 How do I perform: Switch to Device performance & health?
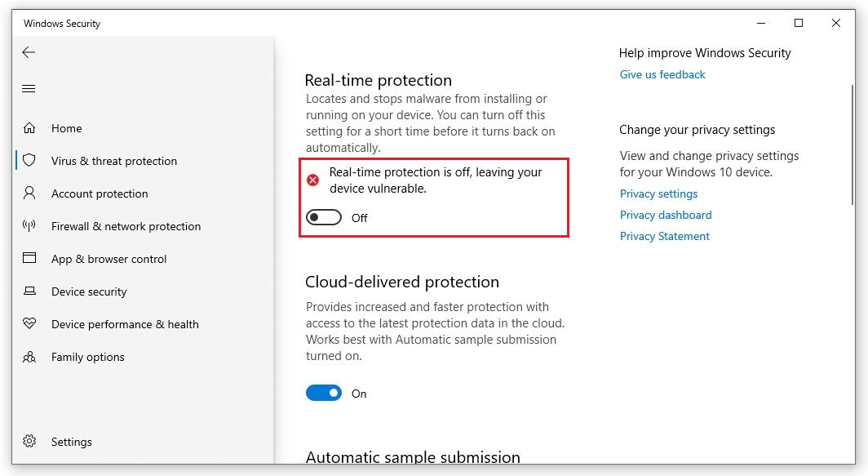(x=125, y=324)
